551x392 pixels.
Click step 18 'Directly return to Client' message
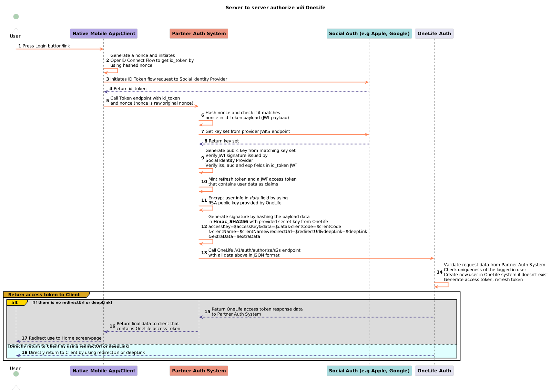(x=87, y=353)
